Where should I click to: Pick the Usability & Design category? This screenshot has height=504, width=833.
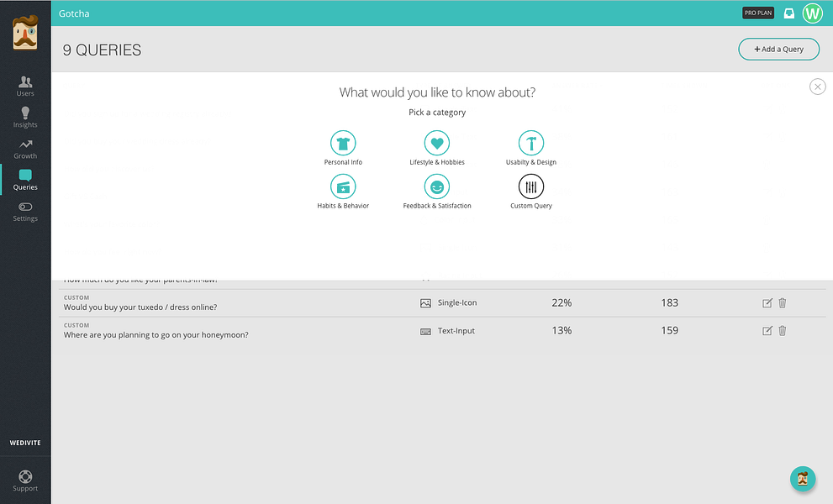[x=531, y=148]
